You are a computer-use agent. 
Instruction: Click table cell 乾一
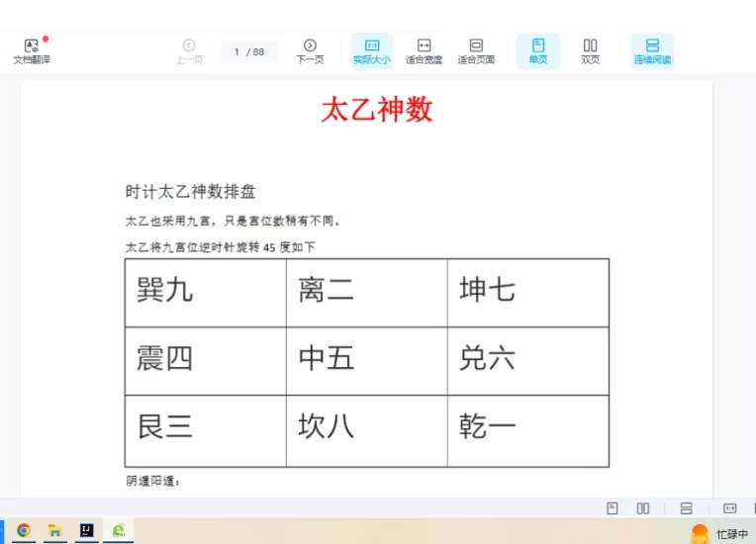(528, 431)
